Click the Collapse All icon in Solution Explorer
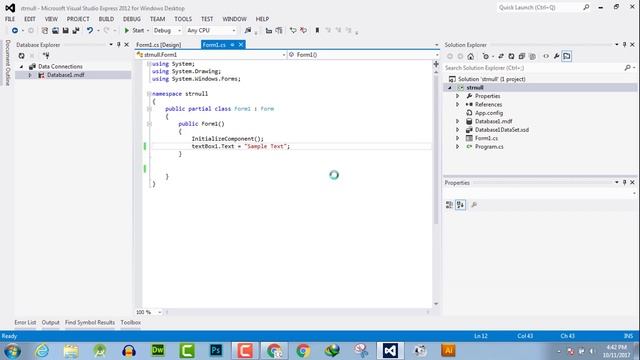The image size is (640, 360). [522, 56]
